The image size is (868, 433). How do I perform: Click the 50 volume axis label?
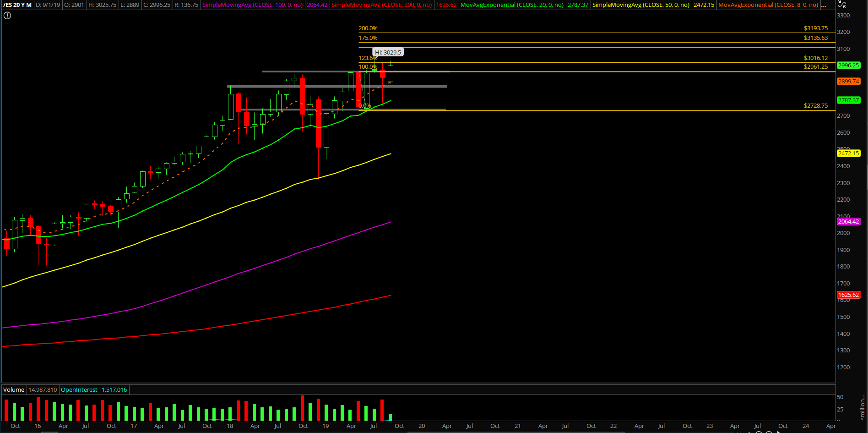click(x=840, y=397)
